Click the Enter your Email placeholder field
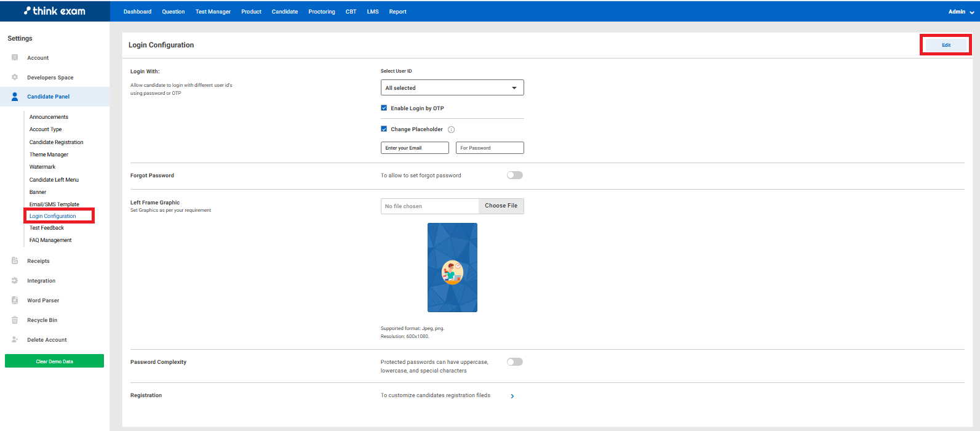This screenshot has height=431, width=980. [x=415, y=148]
